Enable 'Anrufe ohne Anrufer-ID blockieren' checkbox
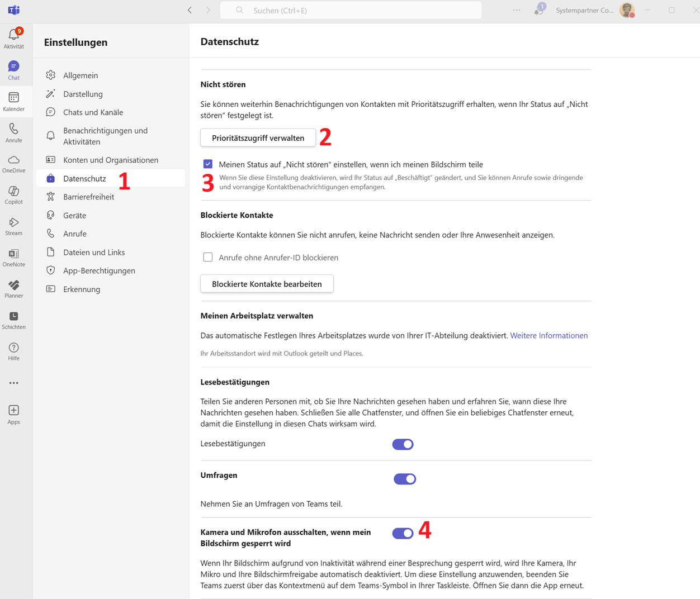The height and width of the screenshot is (599, 700). [208, 258]
